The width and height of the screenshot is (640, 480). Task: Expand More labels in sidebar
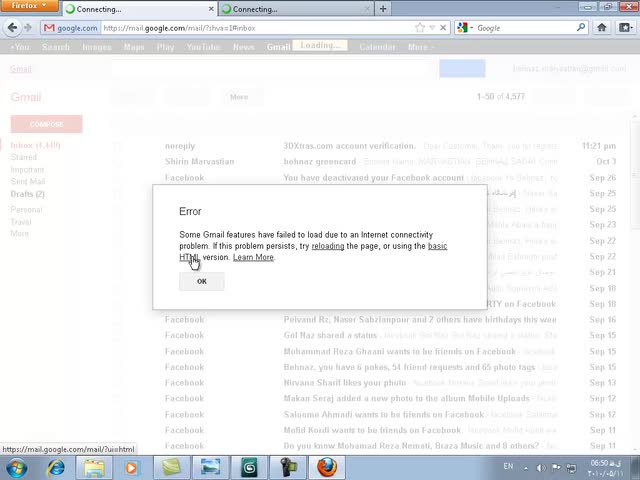19,233
